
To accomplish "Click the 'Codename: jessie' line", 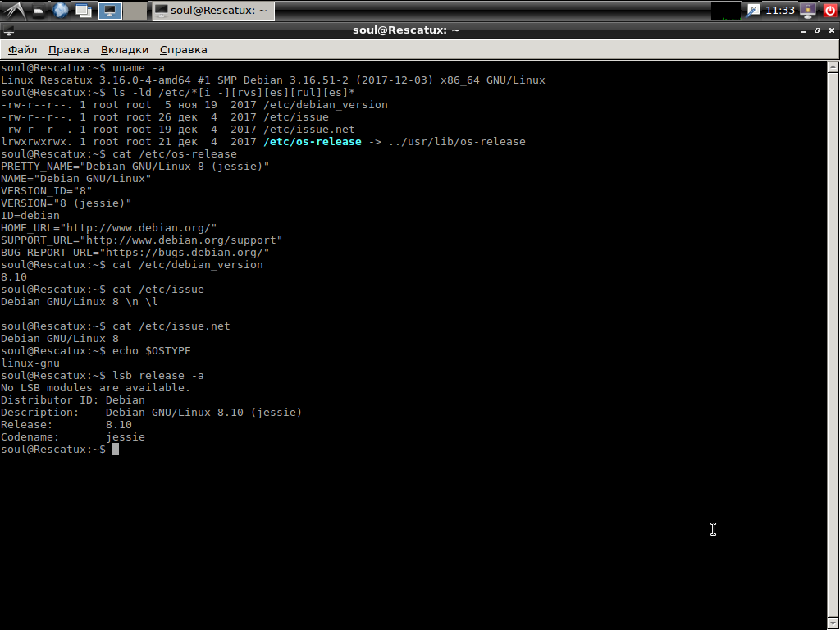I will click(73, 438).
